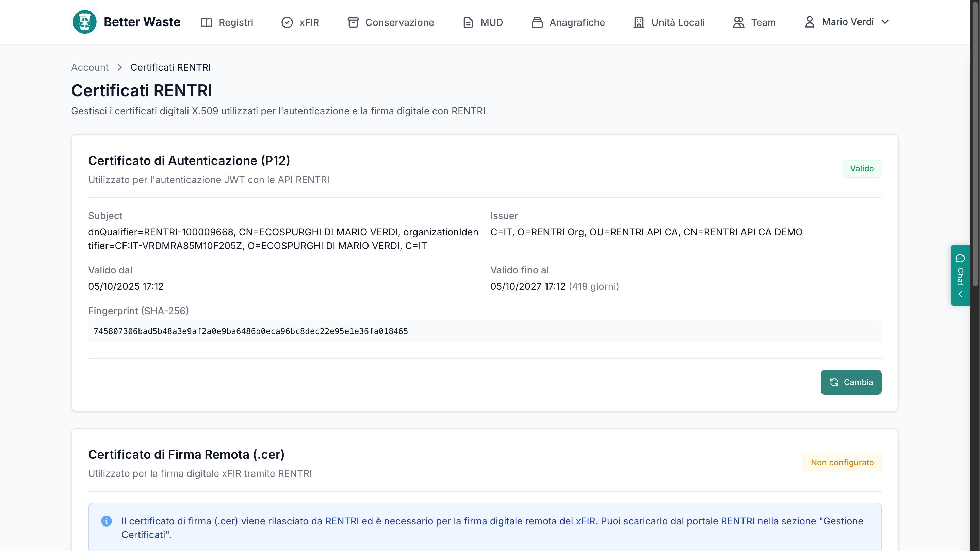Viewport: 980px width, 551px height.
Task: Open the Conservazione menu item
Action: tap(390, 22)
